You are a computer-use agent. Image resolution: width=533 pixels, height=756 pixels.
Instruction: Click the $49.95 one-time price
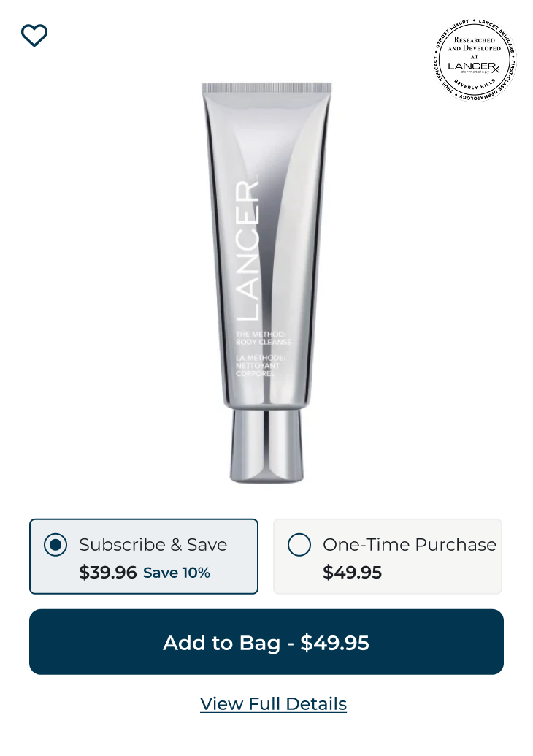tap(352, 573)
